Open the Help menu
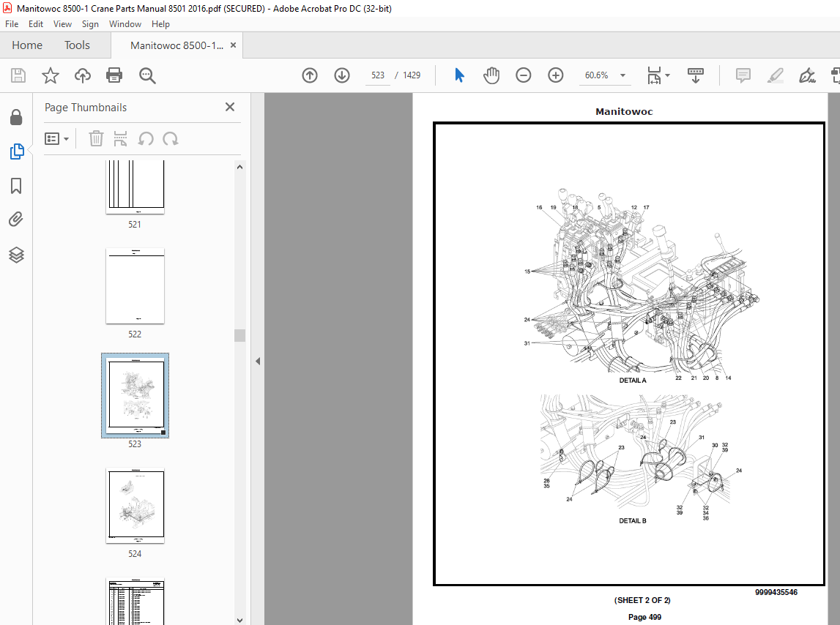Screen dimensions: 840x625 (x=160, y=24)
